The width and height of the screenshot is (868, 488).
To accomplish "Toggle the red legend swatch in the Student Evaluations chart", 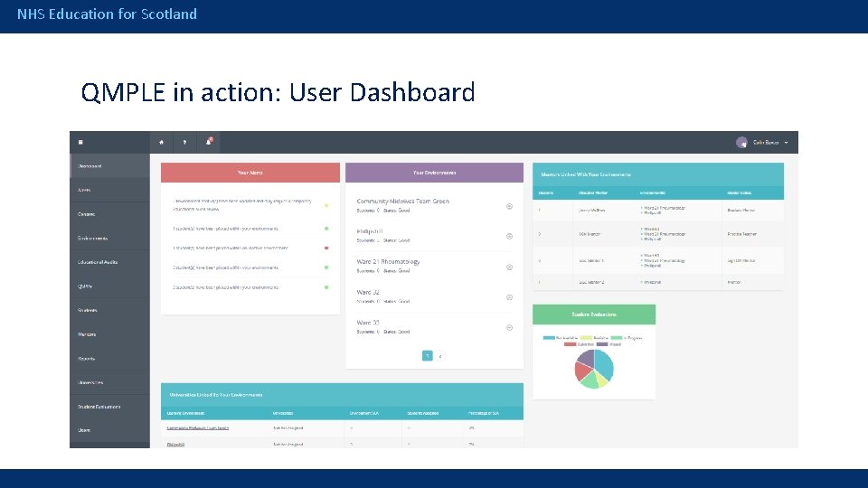I will coord(571,344).
